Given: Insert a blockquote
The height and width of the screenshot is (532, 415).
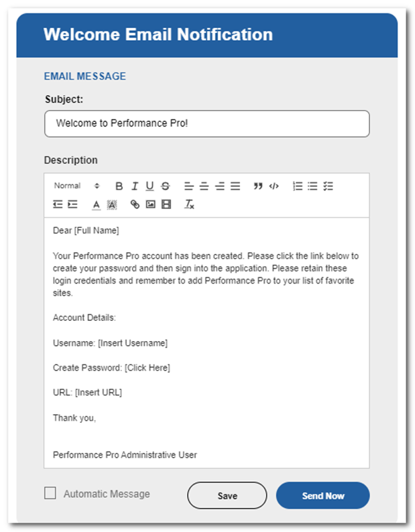Looking at the screenshot, I should 258,186.
